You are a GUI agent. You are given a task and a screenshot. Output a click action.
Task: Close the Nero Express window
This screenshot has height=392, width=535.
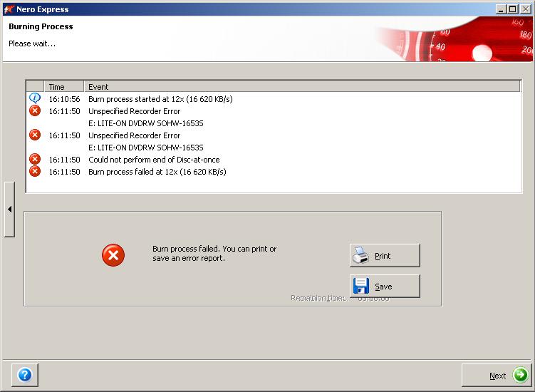(525, 9)
